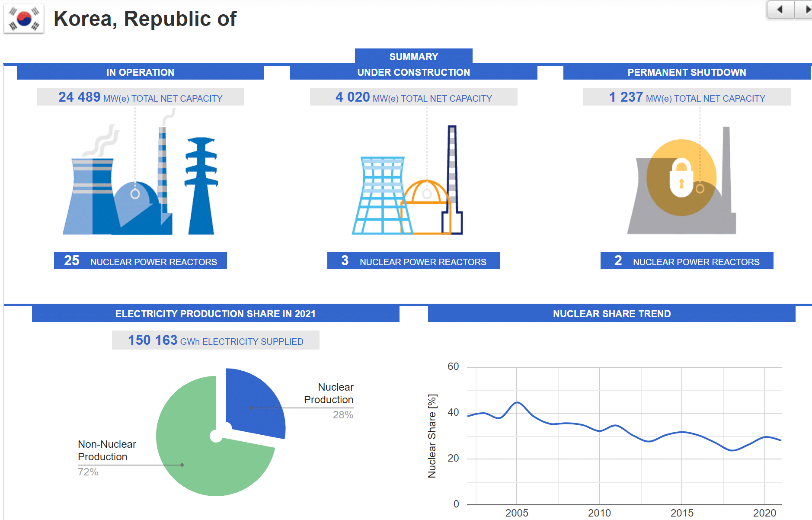Select the IN OPERATION header

pyautogui.click(x=140, y=72)
